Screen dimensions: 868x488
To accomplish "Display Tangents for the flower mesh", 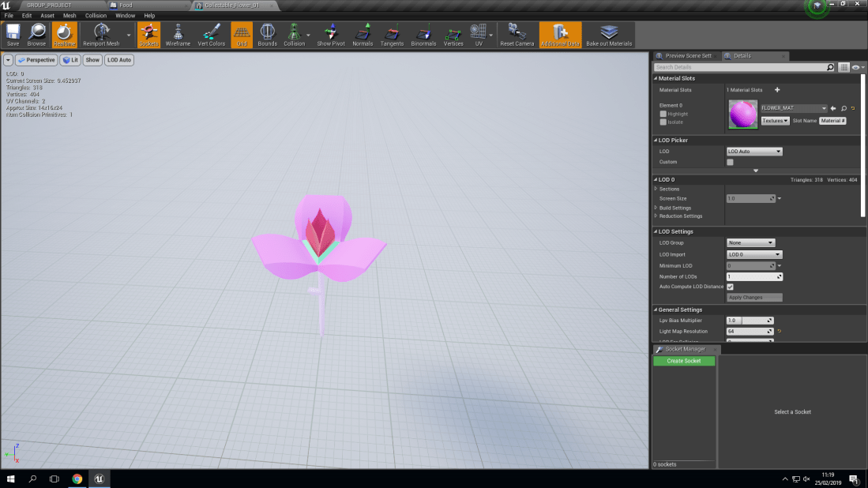I will (x=394, y=34).
